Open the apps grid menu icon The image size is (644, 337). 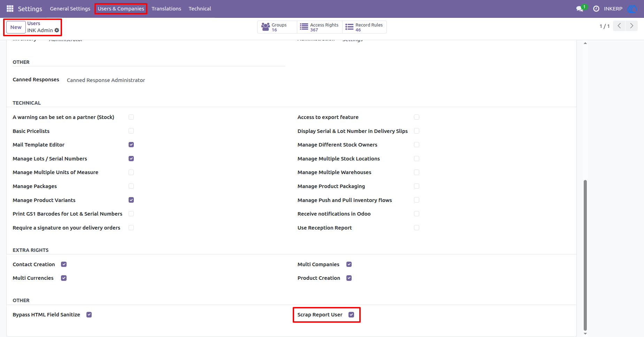10,9
